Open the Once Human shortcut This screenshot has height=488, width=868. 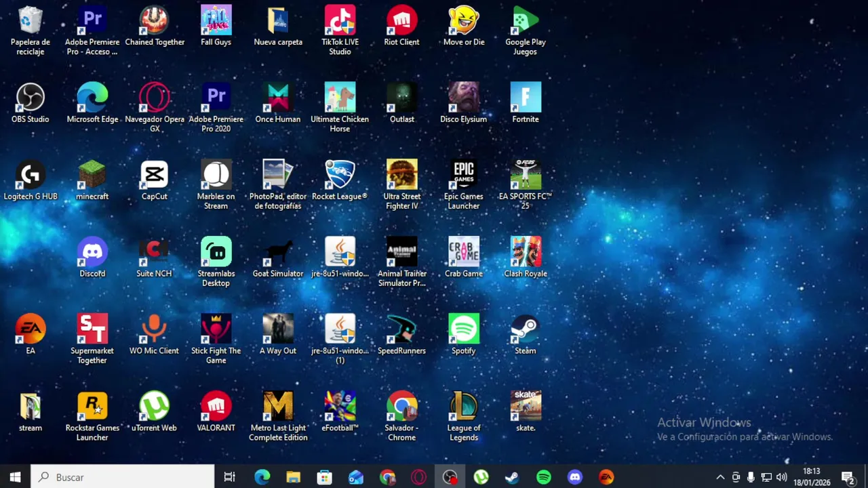[278, 103]
